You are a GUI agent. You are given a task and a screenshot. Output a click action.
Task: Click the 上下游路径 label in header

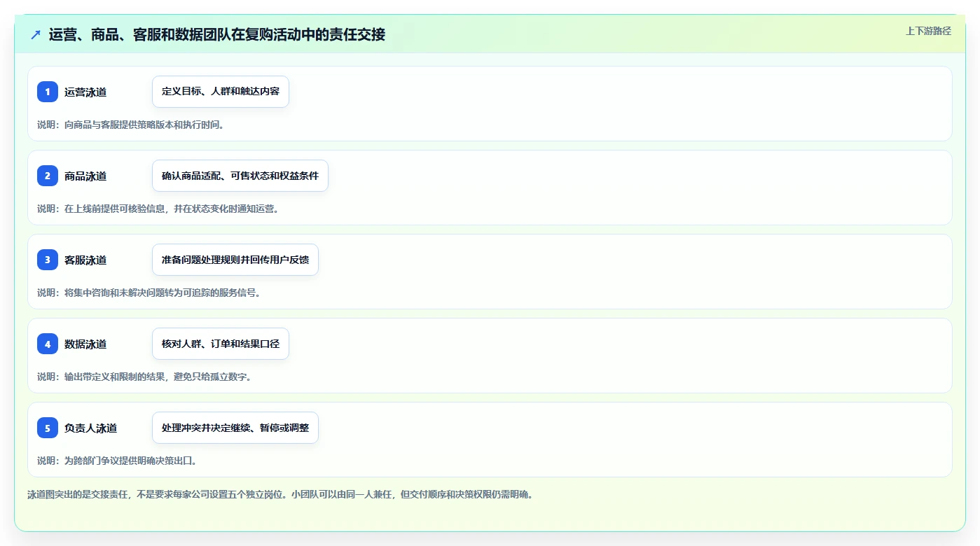928,31
